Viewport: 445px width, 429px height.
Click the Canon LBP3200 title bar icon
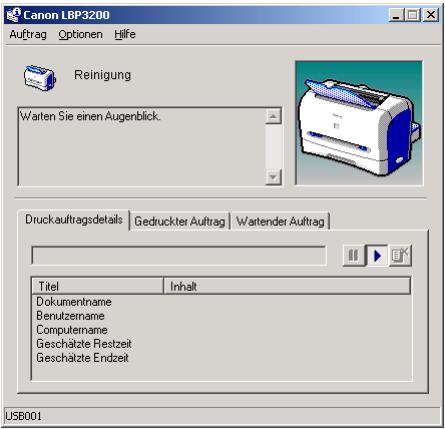tap(14, 15)
